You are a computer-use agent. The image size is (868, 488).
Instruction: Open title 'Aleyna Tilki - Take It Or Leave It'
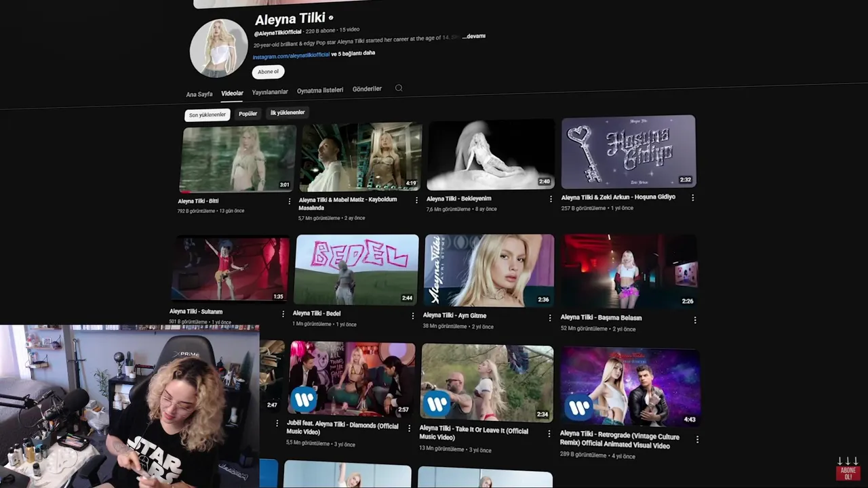tap(473, 432)
